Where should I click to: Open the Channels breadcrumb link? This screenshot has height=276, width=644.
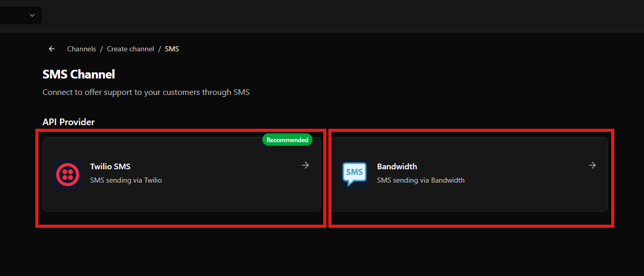(x=81, y=49)
